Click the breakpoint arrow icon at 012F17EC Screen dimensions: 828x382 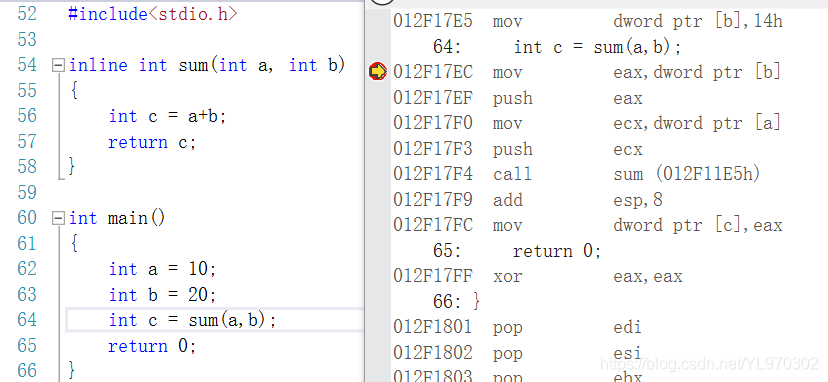point(378,71)
